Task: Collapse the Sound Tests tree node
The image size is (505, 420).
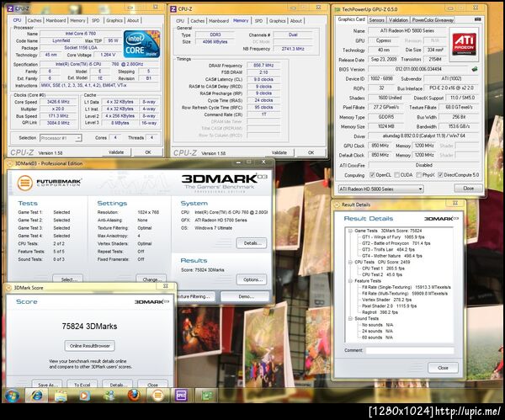Action: [350, 318]
